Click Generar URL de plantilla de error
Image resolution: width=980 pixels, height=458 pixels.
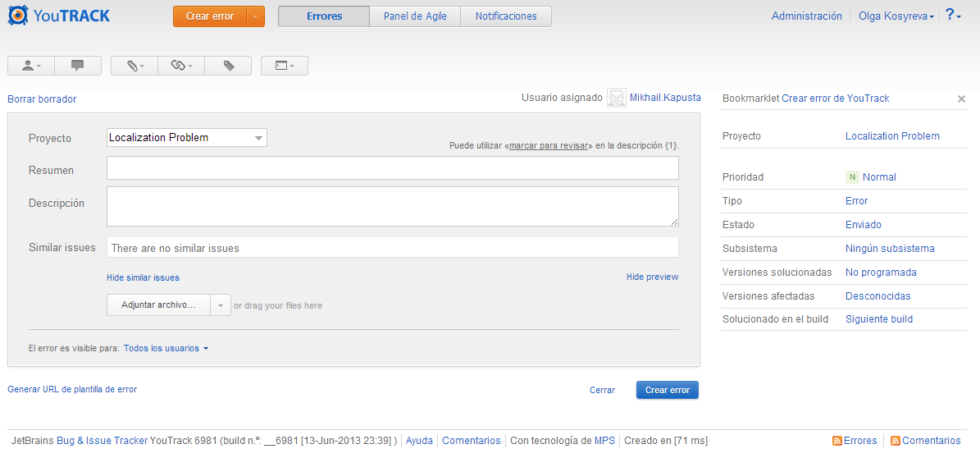[72, 389]
